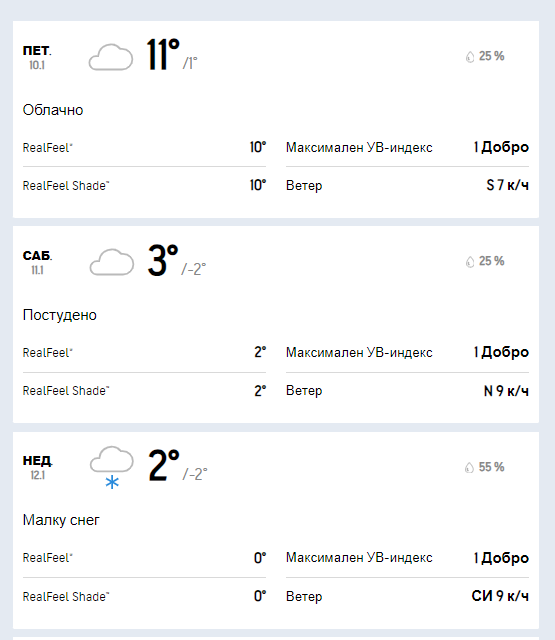Select the Малку снег description text

(61, 520)
